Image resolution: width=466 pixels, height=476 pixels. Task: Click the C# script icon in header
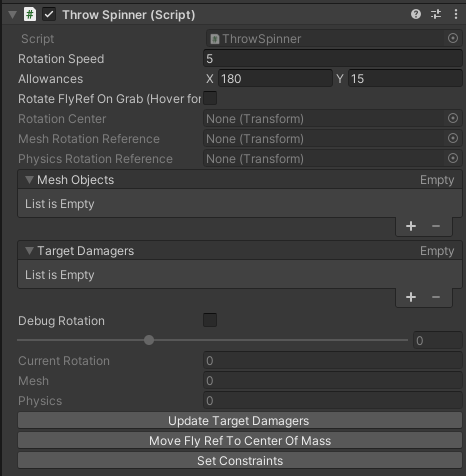(x=30, y=14)
